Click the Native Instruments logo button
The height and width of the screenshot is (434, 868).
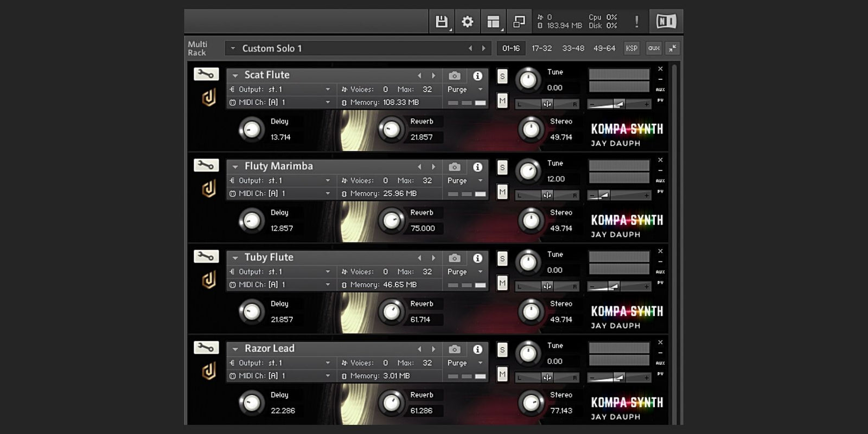coord(666,22)
